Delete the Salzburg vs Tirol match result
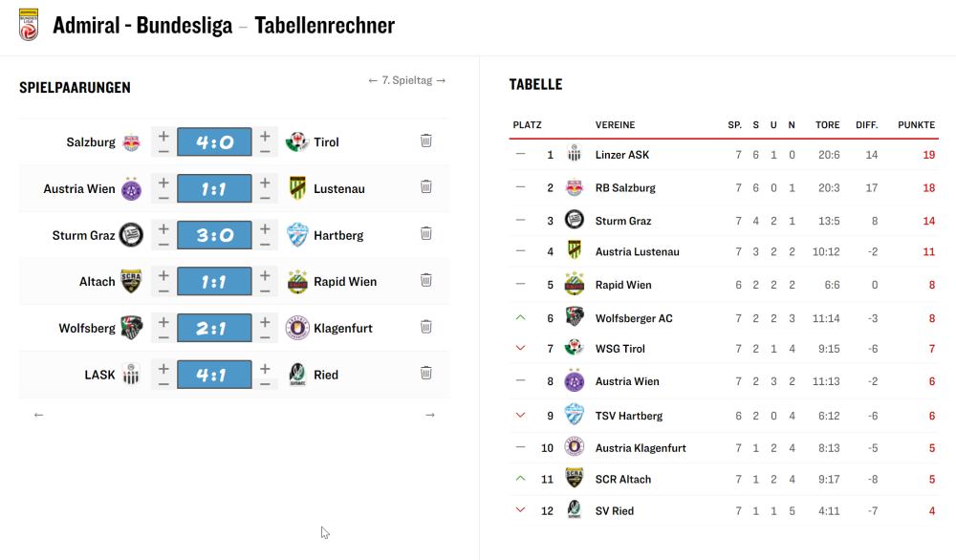This screenshot has height=560, width=956. click(426, 140)
